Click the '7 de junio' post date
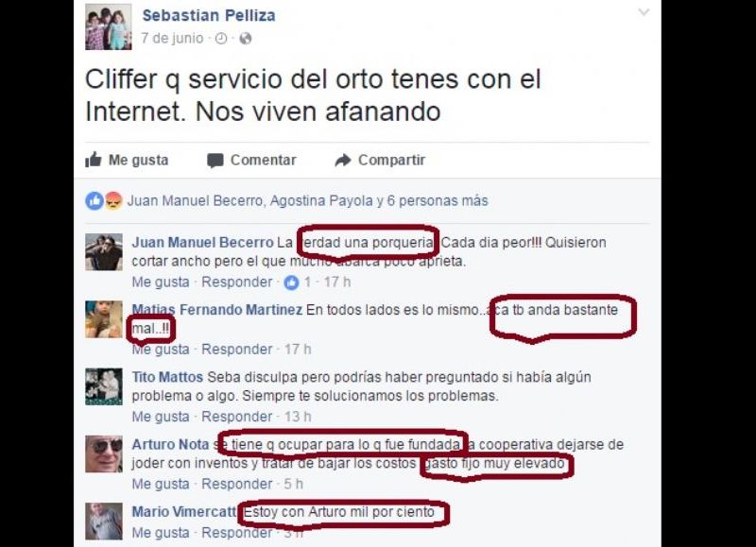This screenshot has height=547, width=756. coord(172,38)
